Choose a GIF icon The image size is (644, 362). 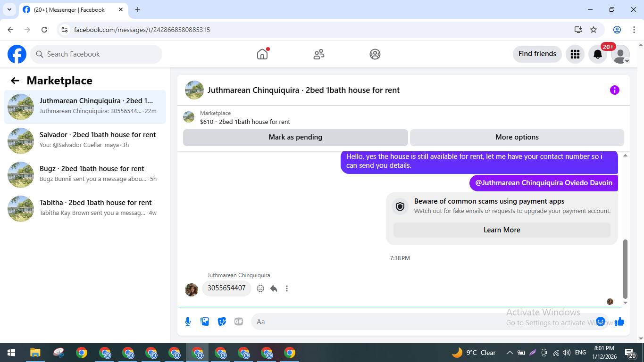click(239, 321)
